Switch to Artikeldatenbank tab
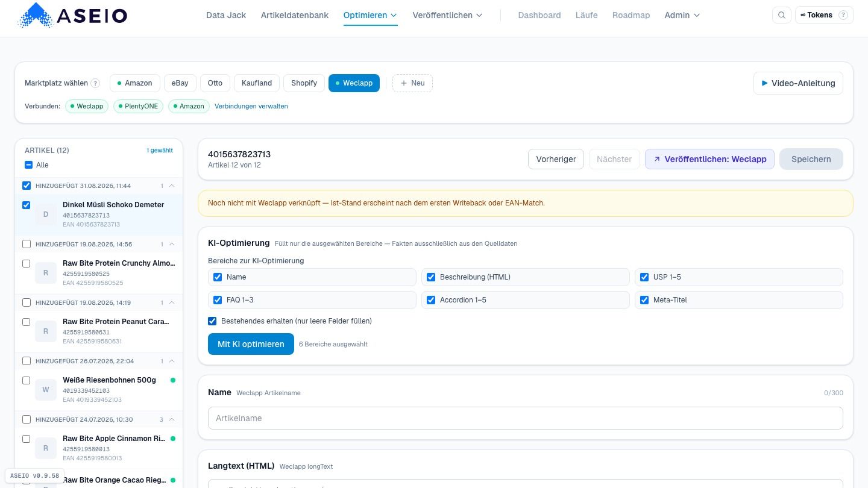 click(x=295, y=15)
